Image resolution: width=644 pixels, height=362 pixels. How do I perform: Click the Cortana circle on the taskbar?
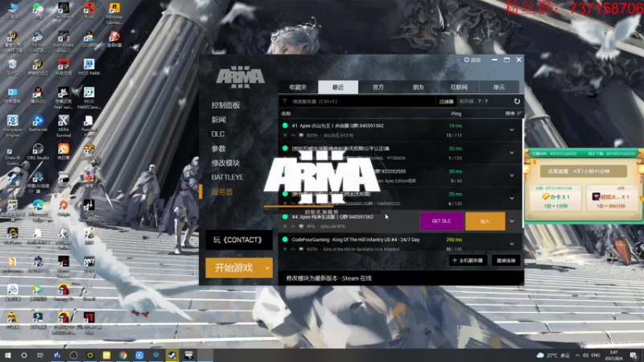click(x=24, y=356)
